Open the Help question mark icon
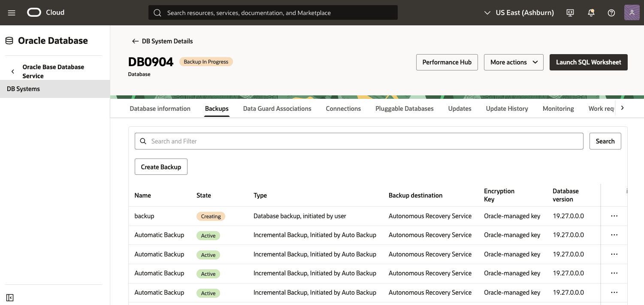This screenshot has width=644, height=305. click(x=611, y=12)
